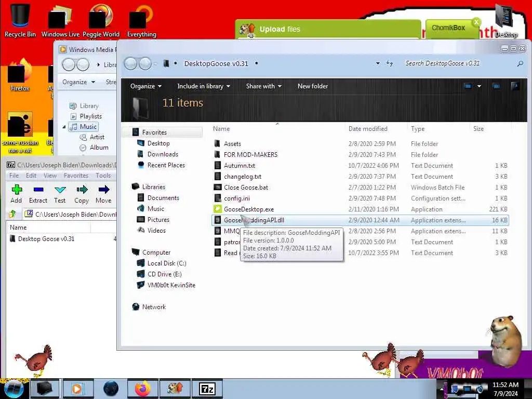Screen dimensions: 532x399
Task: Click the New folder button
Action: [x=312, y=86]
